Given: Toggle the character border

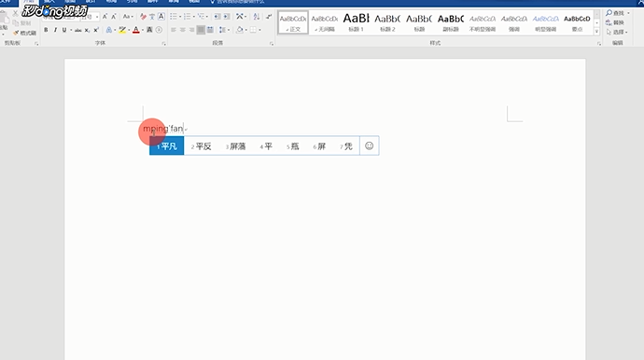Looking at the screenshot, I should (161, 17).
